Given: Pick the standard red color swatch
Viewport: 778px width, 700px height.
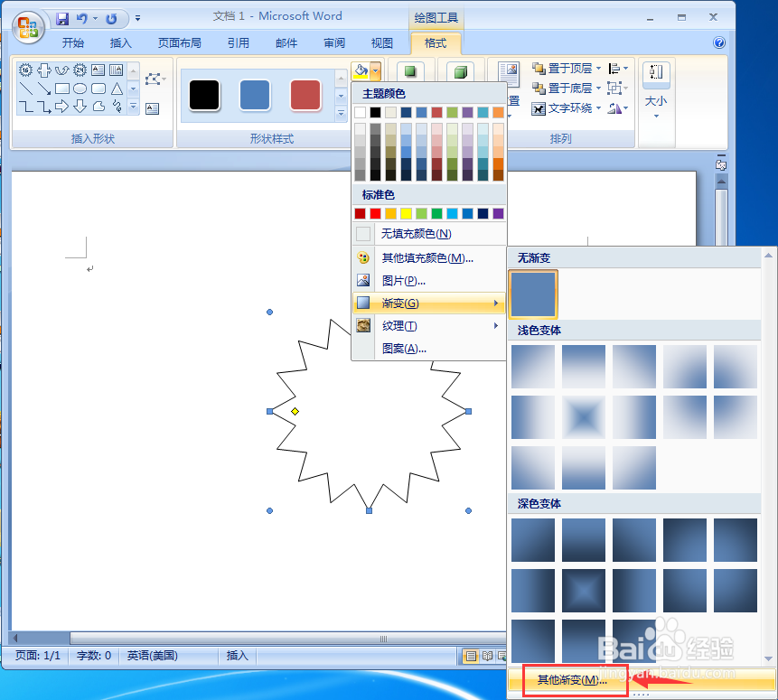Looking at the screenshot, I should coord(376,213).
